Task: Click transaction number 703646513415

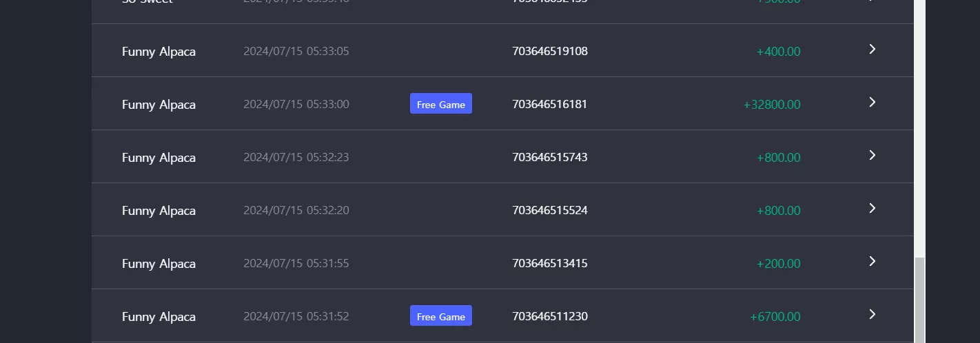Action: tap(550, 263)
